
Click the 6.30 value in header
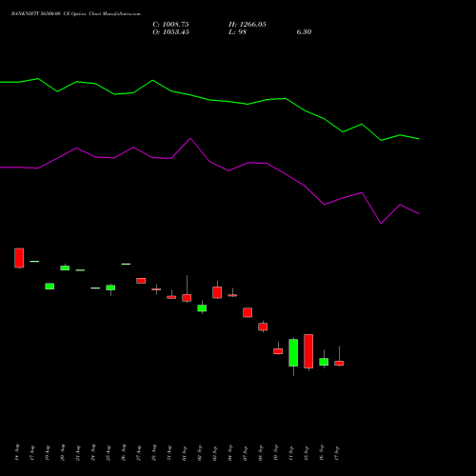point(304,32)
